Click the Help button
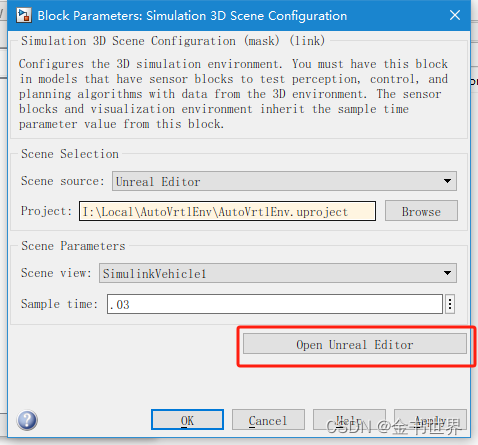This screenshot has height=445, width=478. (x=349, y=420)
